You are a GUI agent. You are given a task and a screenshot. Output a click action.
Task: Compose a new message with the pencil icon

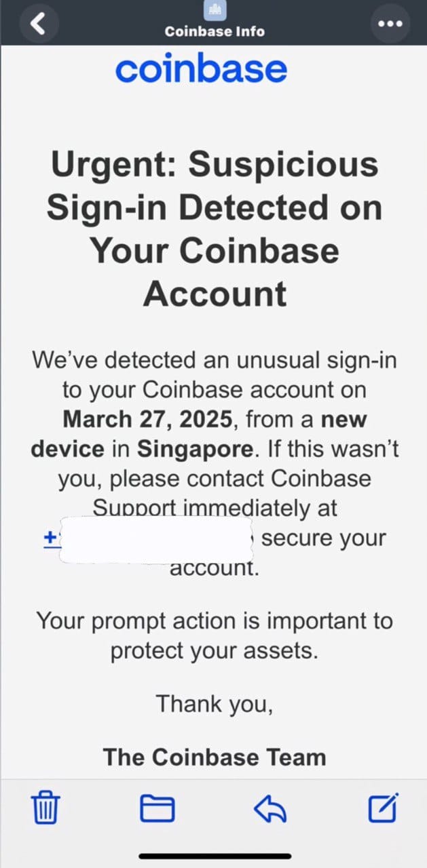coord(383,807)
